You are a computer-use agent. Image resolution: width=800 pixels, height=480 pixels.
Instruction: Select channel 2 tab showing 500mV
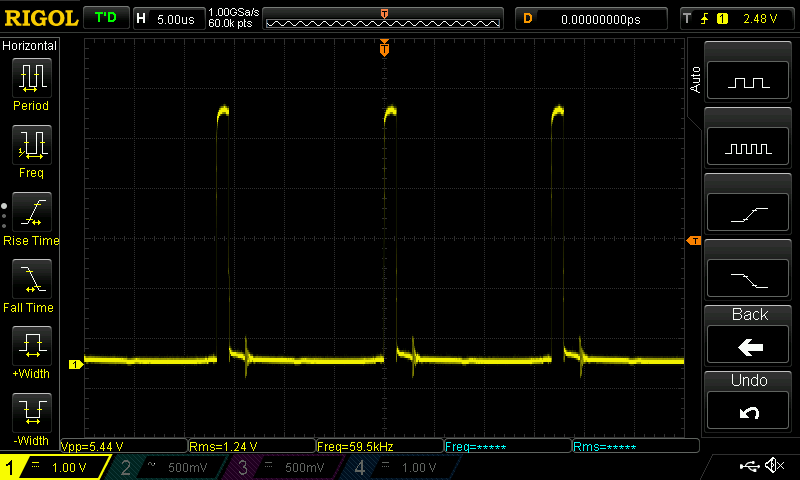(166, 467)
